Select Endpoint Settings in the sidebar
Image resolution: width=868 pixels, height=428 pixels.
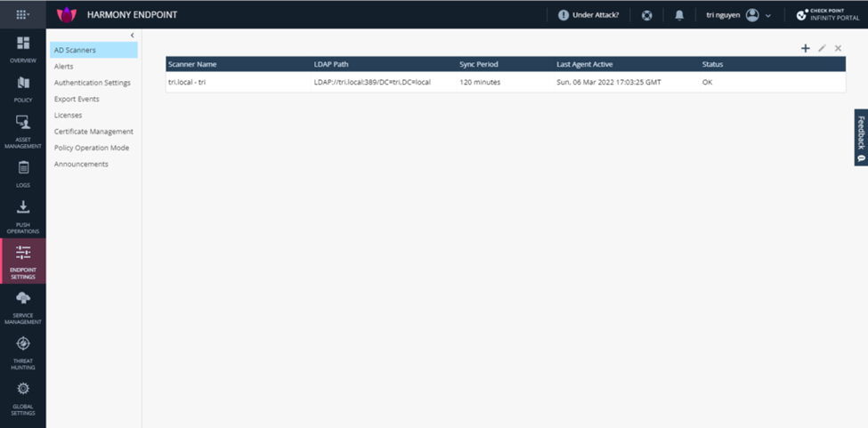tap(22, 262)
